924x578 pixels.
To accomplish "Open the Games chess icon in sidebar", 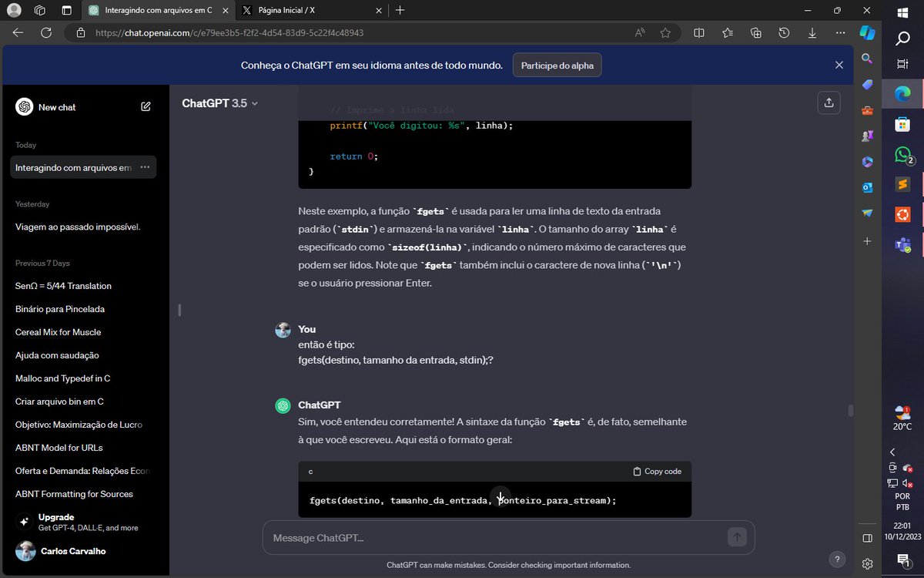I will pyautogui.click(x=867, y=136).
